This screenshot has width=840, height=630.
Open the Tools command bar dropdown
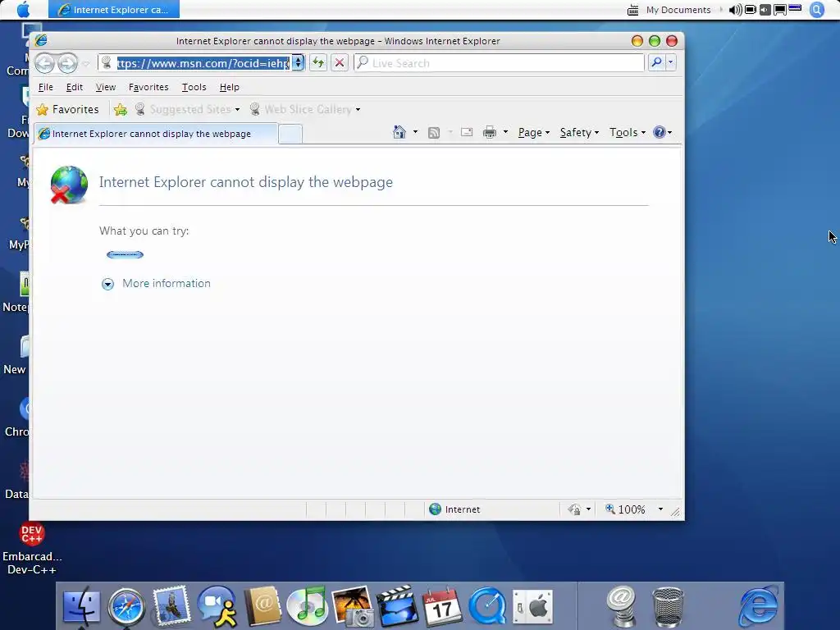click(x=628, y=132)
